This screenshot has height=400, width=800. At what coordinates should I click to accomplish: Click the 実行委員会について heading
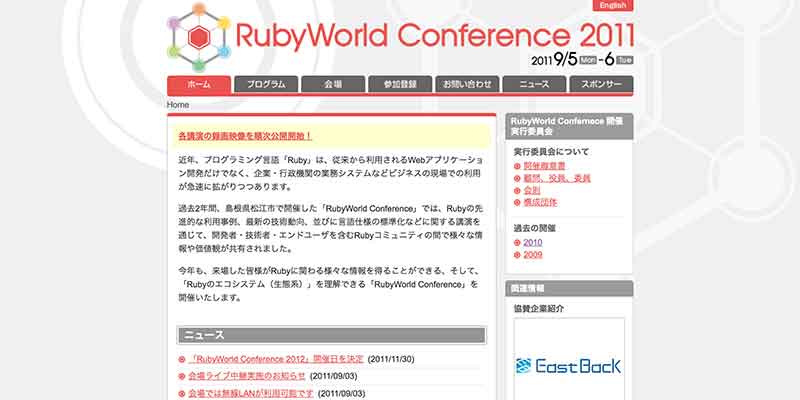pyautogui.click(x=551, y=152)
